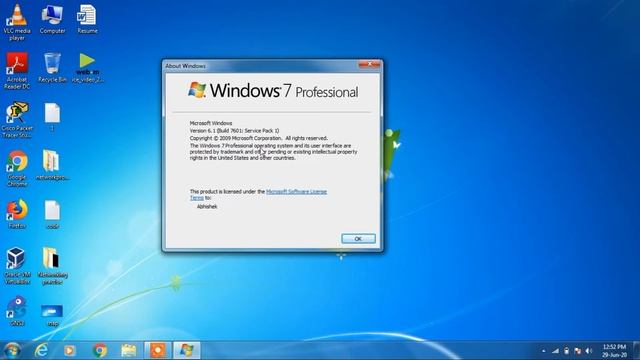
Task: Click the Show desktop strip
Action: tap(637, 350)
